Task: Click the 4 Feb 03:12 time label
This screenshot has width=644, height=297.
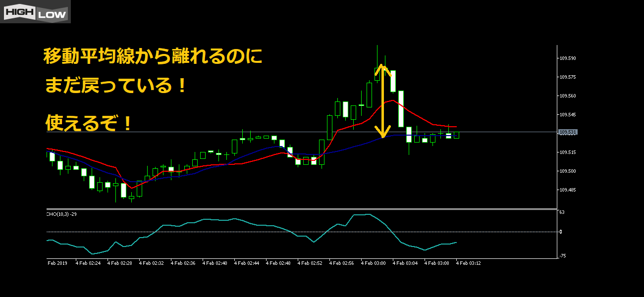Action: [469, 263]
